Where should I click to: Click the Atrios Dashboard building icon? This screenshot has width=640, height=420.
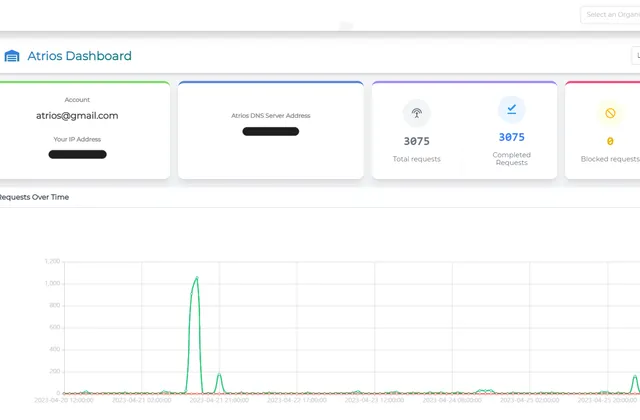click(12, 56)
